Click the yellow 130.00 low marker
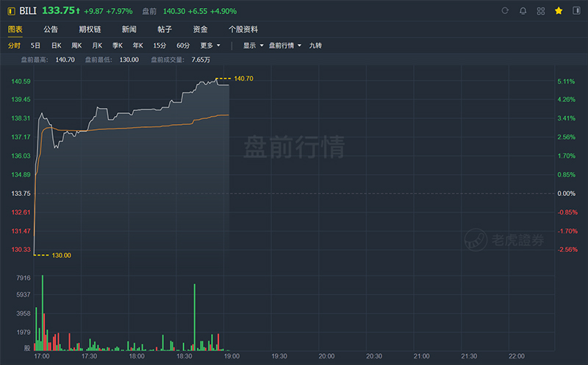The height and width of the screenshot is (365, 588). pos(61,255)
